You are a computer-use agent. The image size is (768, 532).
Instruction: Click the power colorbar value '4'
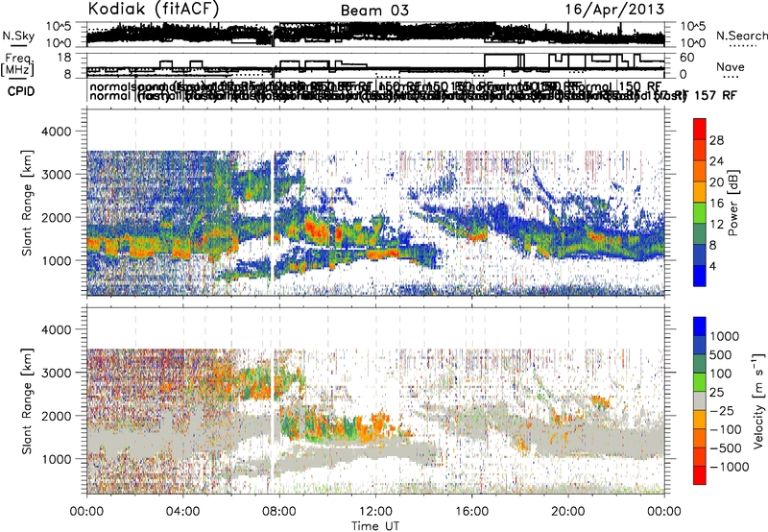[713, 266]
